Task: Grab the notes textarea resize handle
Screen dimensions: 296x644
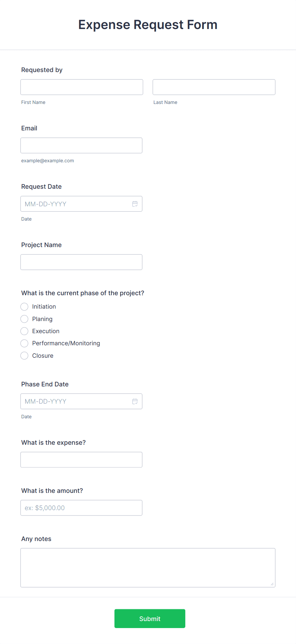Action: pos(272,584)
